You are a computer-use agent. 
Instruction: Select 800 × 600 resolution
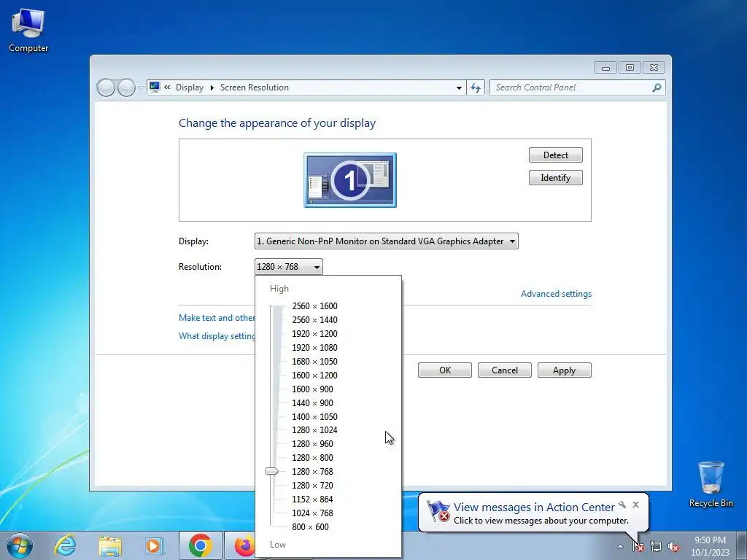310,526
